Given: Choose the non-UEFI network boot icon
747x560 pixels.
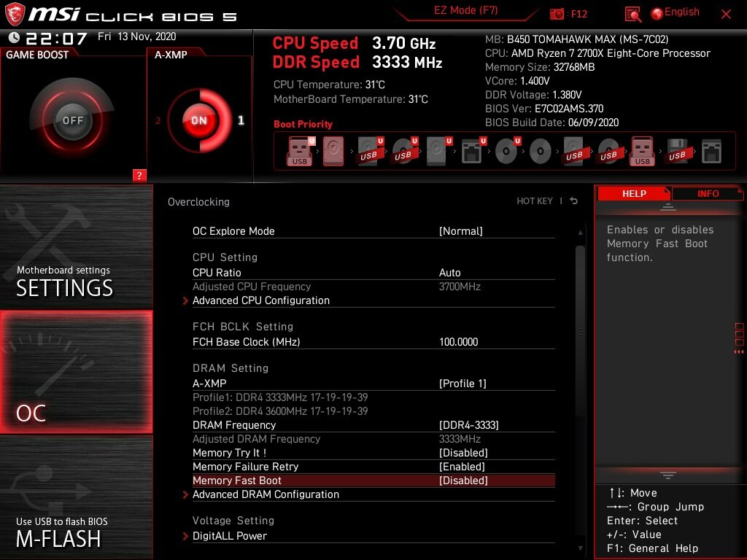Looking at the screenshot, I should pos(711,152).
